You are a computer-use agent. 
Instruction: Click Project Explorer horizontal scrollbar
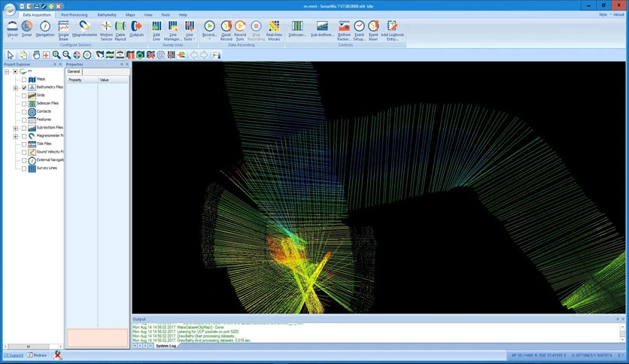33,347
